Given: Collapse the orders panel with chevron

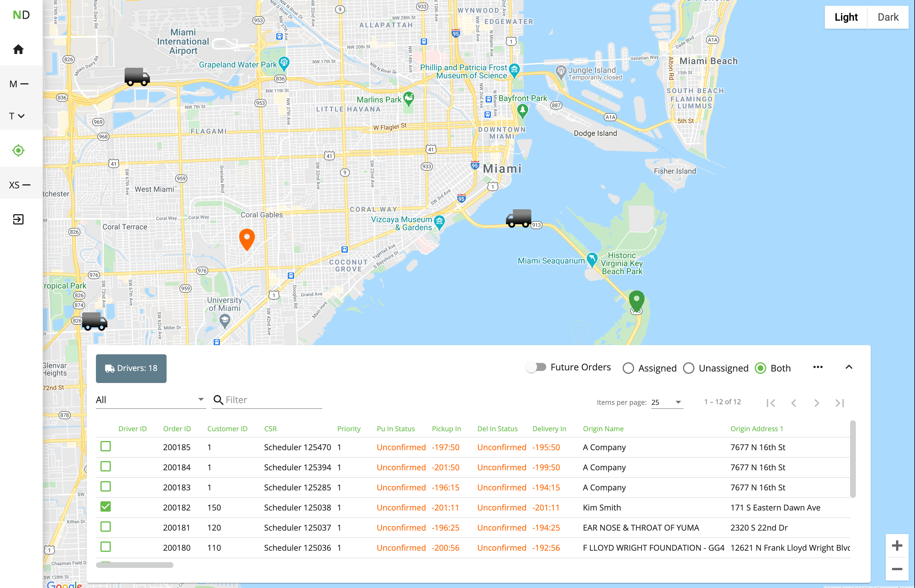Looking at the screenshot, I should pyautogui.click(x=849, y=367).
